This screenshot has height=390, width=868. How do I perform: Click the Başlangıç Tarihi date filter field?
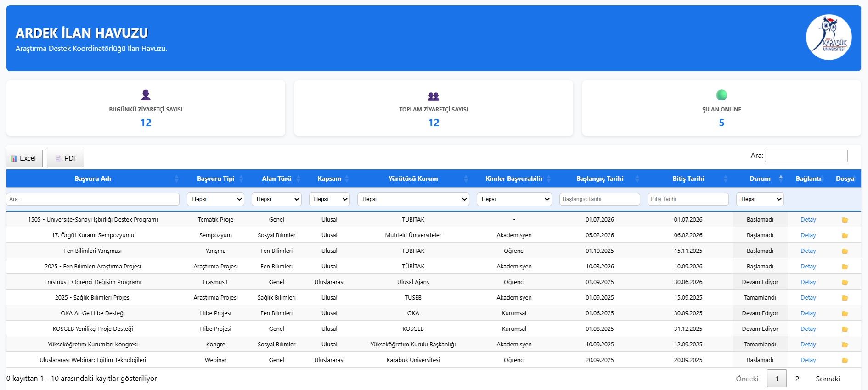pyautogui.click(x=600, y=199)
